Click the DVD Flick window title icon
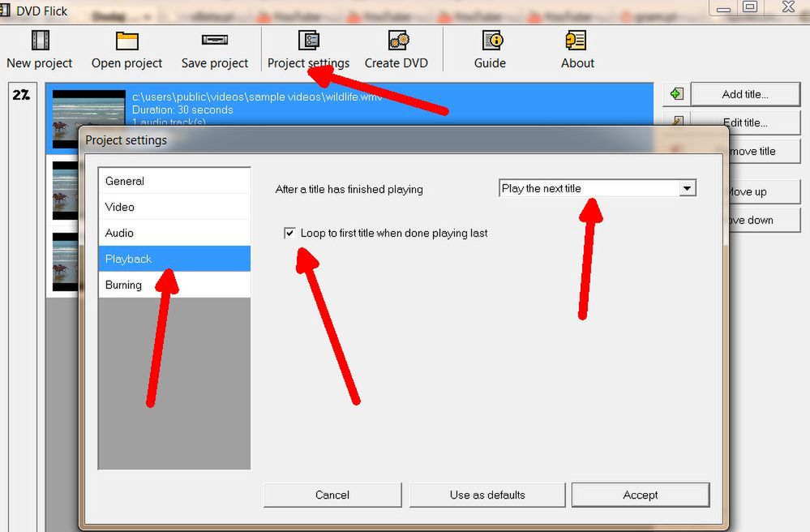This screenshot has height=532, width=810. pos(5,9)
